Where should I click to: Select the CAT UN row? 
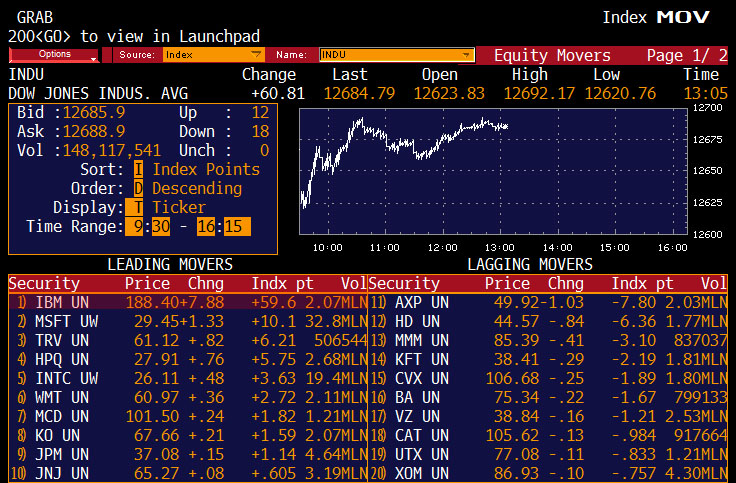[548, 435]
